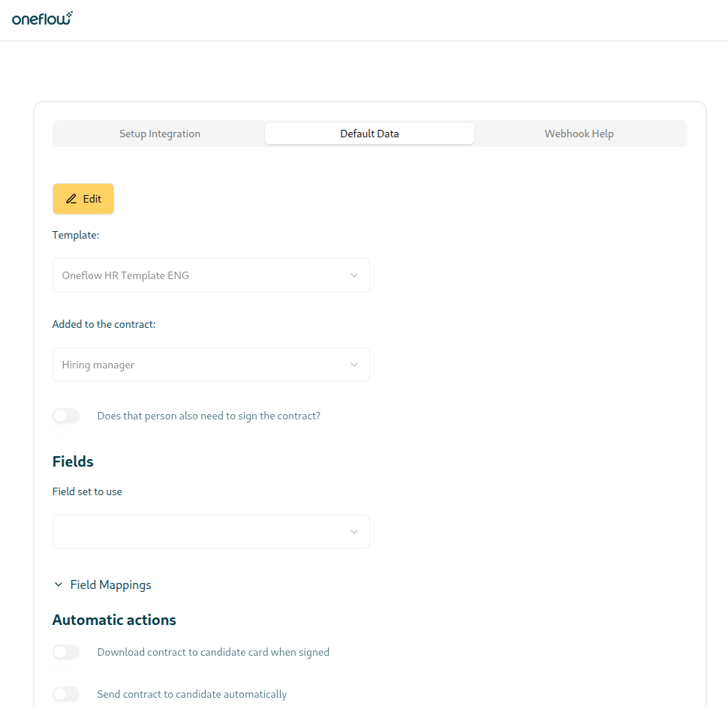Click the oneflow logo
Screen dimensions: 728x706
[42, 19]
